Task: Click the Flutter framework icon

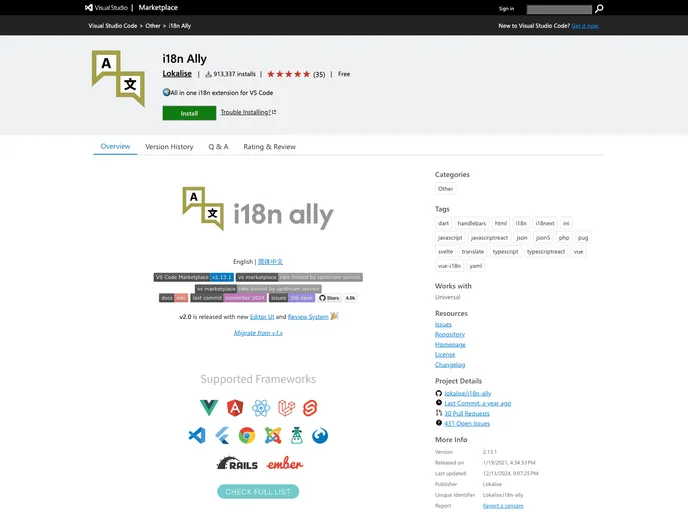Action: (x=222, y=436)
